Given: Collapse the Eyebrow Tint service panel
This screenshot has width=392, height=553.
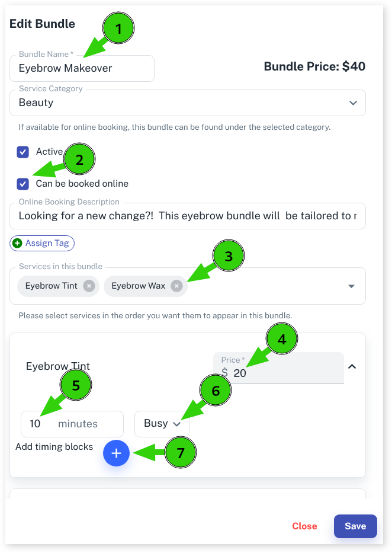Looking at the screenshot, I should 352,367.
